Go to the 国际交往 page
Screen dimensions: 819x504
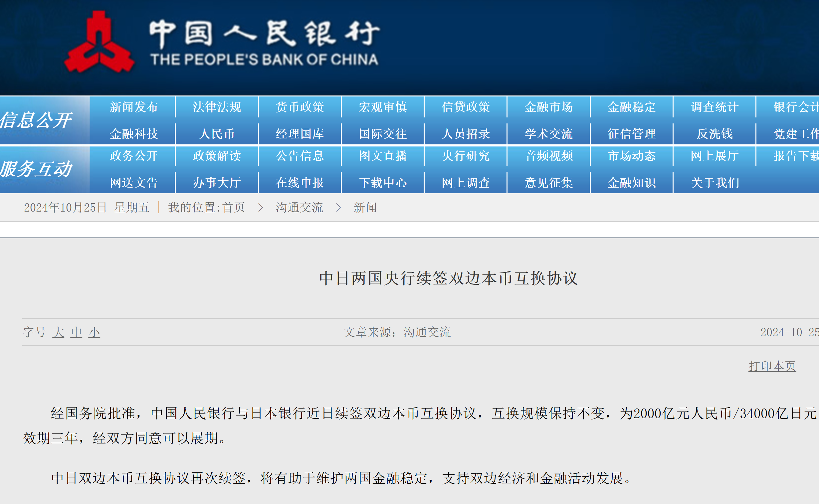click(x=383, y=134)
